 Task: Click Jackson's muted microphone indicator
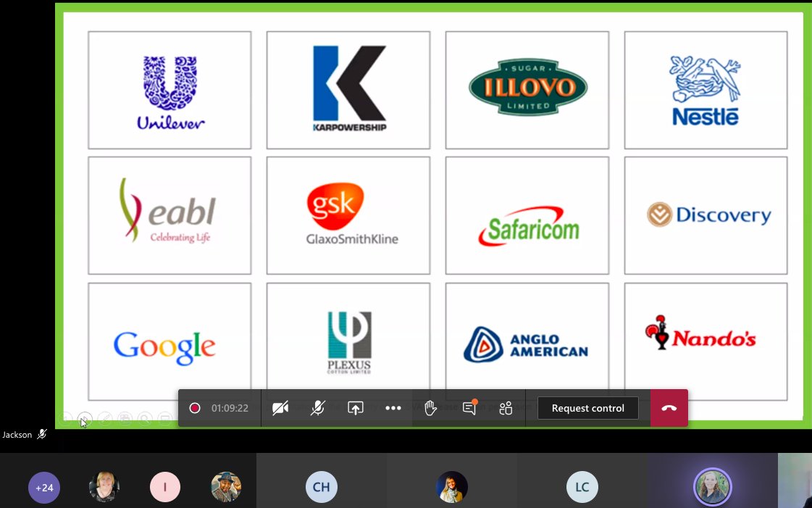pyautogui.click(x=42, y=434)
